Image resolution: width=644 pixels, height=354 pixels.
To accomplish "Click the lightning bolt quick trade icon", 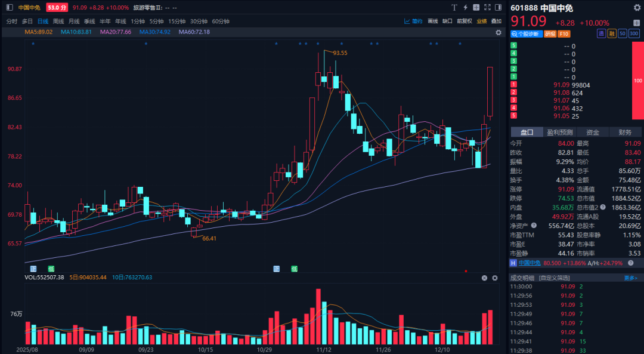I will coord(466,8).
